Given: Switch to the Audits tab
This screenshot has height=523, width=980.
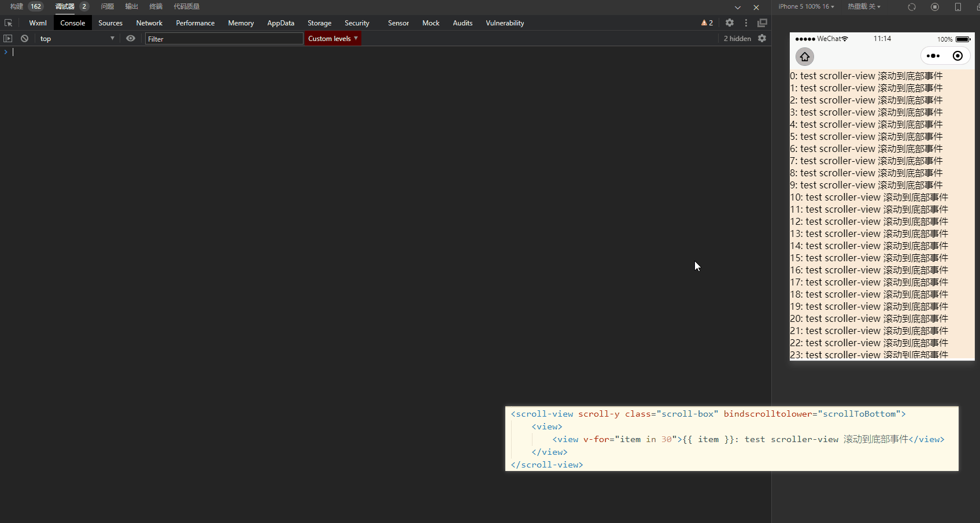Looking at the screenshot, I should click(463, 23).
